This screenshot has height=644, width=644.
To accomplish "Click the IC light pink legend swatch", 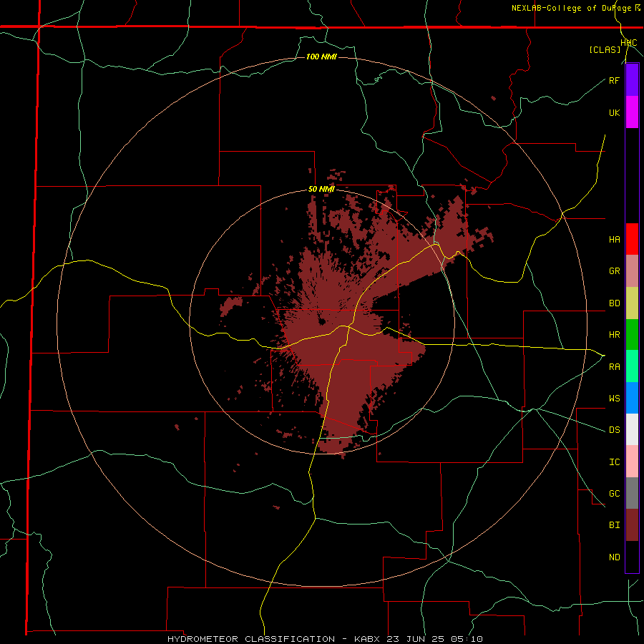I will [x=632, y=462].
